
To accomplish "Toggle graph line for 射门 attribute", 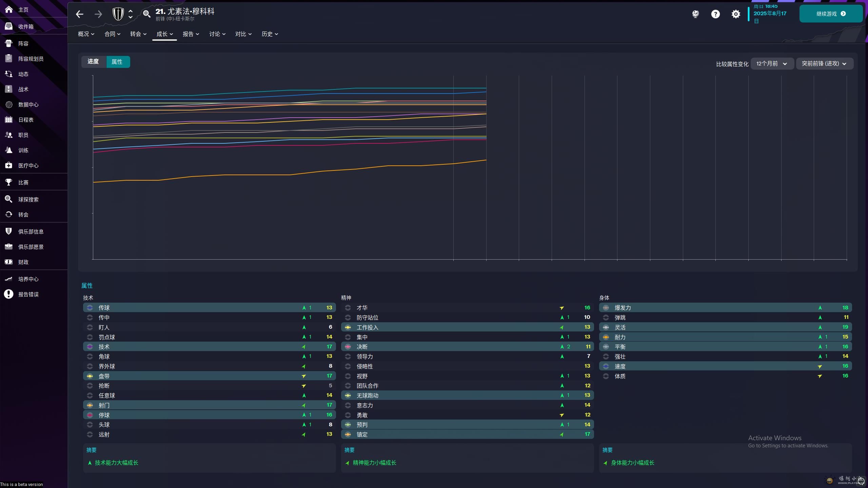I will [x=90, y=405].
